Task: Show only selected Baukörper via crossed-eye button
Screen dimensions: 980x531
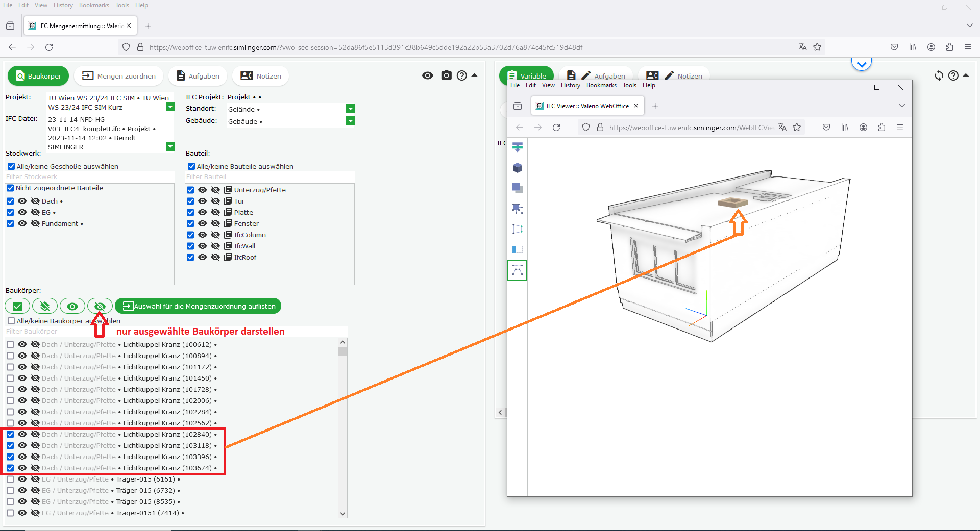Action: coord(100,306)
